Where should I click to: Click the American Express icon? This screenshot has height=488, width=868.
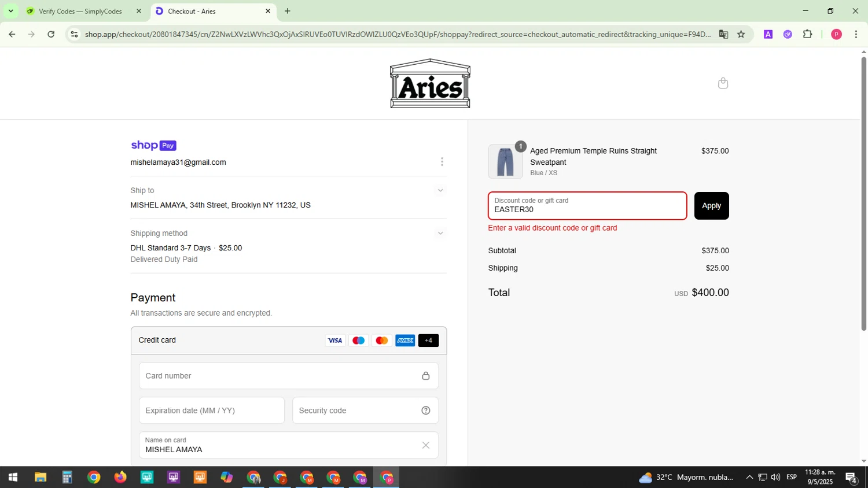pos(405,341)
